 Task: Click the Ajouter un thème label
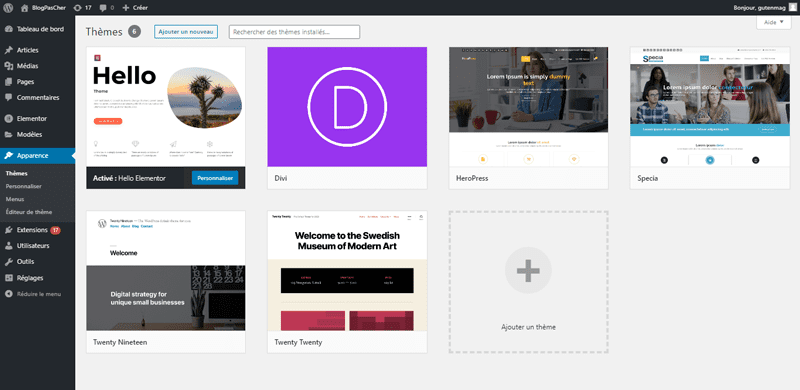(x=528, y=327)
